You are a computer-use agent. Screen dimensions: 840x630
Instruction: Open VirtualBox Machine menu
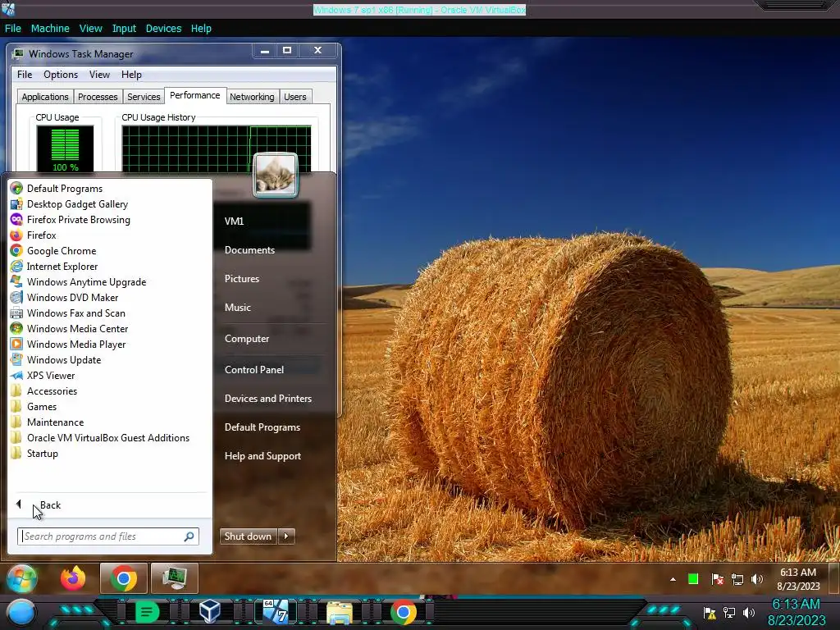tap(50, 29)
